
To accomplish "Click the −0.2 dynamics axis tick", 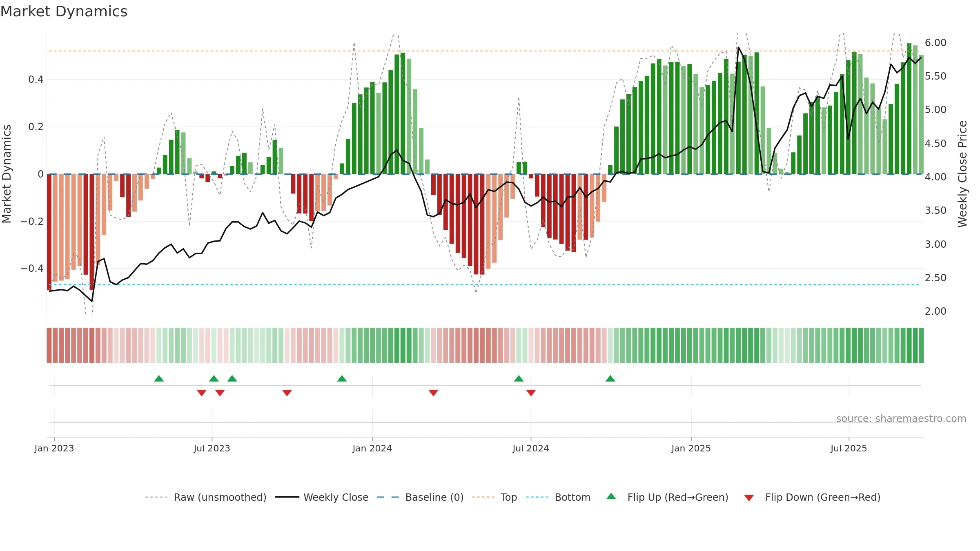I will tap(32, 222).
